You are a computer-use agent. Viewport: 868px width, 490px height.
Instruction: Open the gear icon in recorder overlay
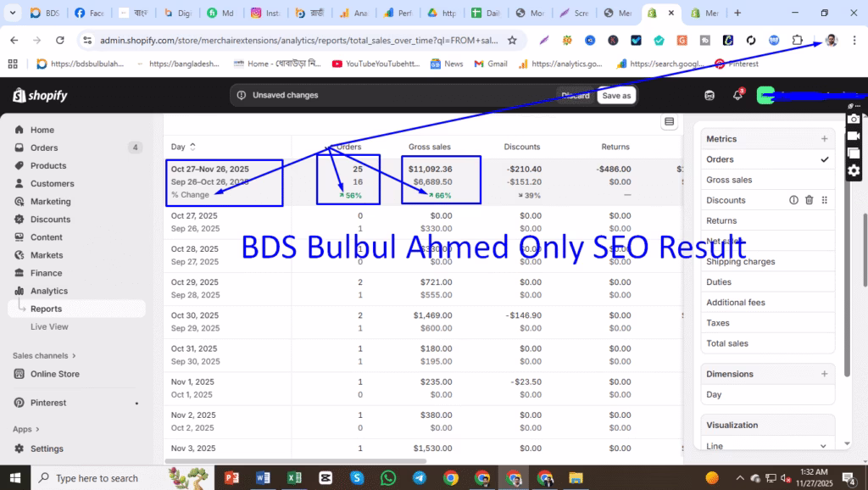[854, 170]
